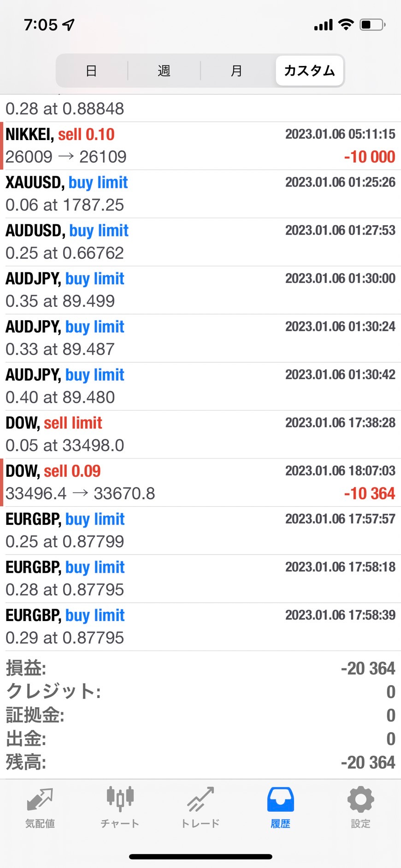Tap the 履歴 history tray icon

click(280, 800)
